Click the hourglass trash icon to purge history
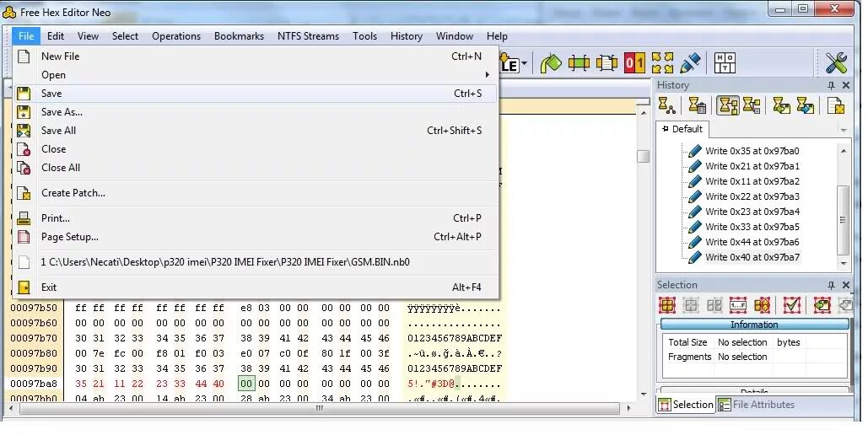This screenshot has height=435, width=868. coord(697,105)
